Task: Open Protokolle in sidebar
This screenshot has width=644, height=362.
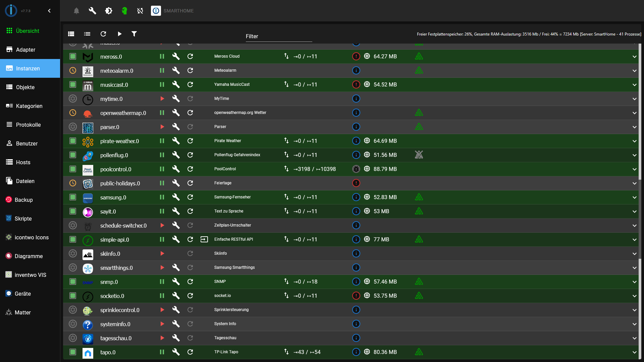Action: (x=28, y=125)
